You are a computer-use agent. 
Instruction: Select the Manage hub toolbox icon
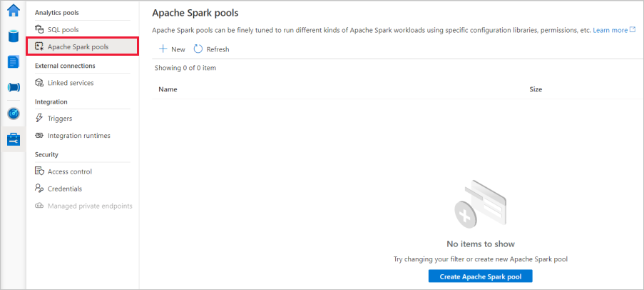(x=13, y=139)
